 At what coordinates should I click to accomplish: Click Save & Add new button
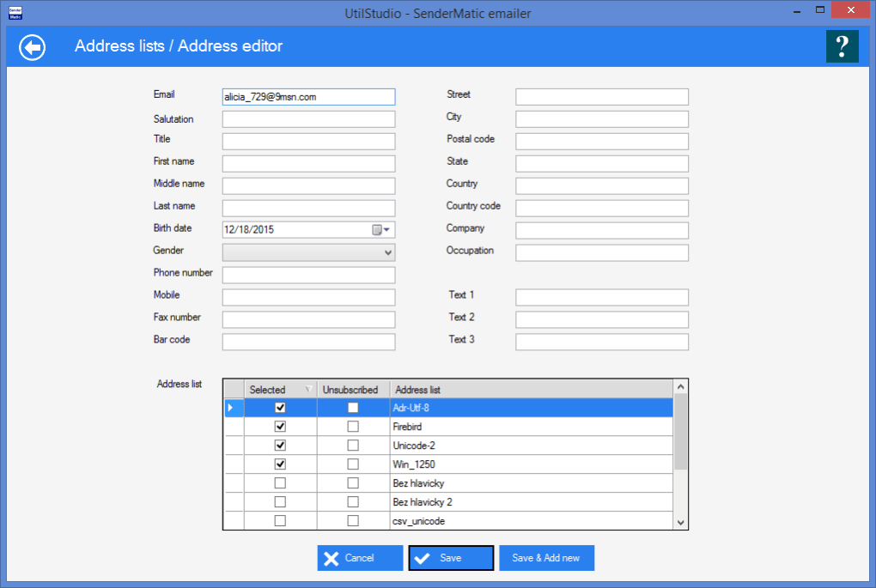(546, 558)
